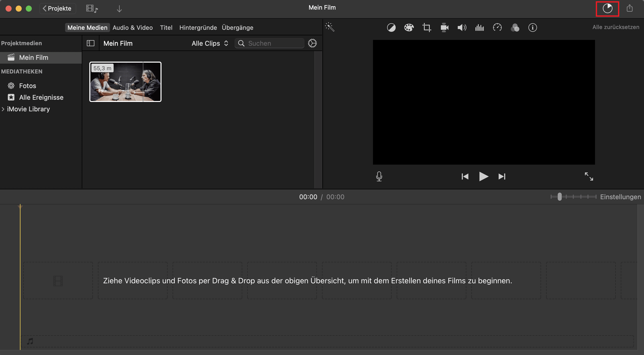Switch to the Audio & Video tab
This screenshot has height=355, width=644.
tap(132, 28)
